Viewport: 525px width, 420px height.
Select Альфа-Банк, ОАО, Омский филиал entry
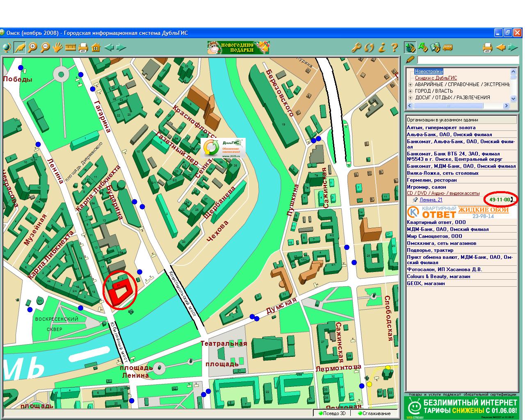[461, 135]
